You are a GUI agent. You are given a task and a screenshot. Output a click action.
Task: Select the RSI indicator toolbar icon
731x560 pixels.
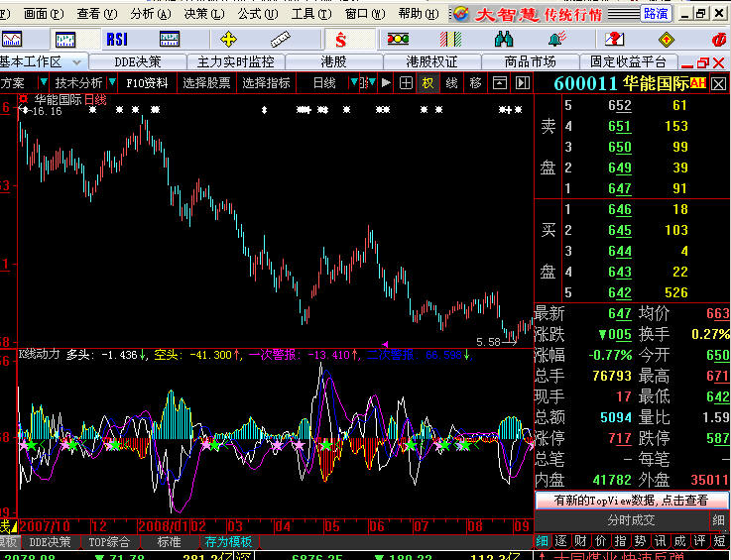coord(117,39)
